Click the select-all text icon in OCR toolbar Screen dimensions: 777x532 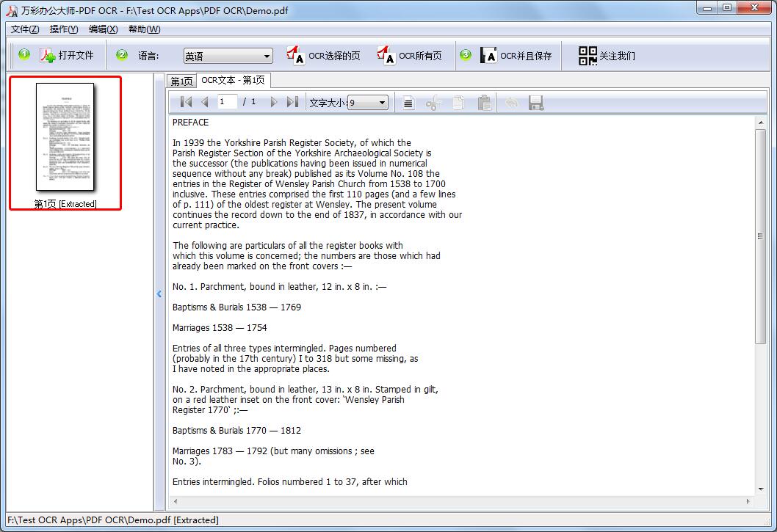click(408, 103)
